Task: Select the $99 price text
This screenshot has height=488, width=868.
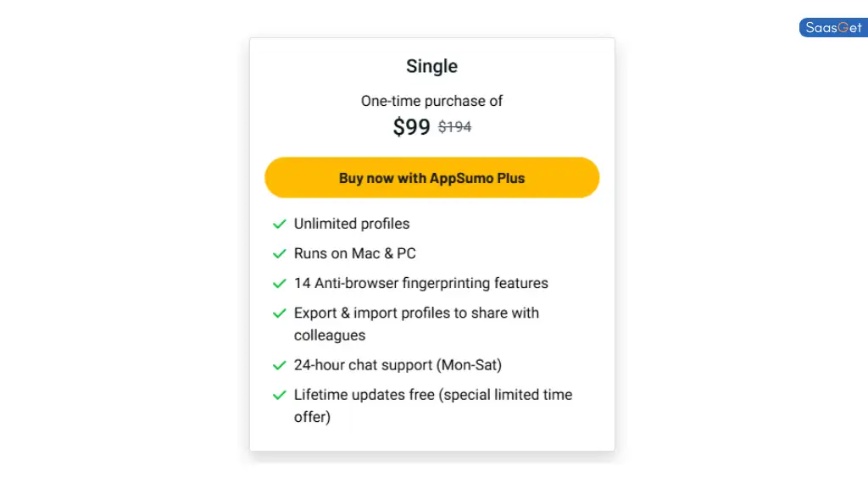Action: (410, 127)
